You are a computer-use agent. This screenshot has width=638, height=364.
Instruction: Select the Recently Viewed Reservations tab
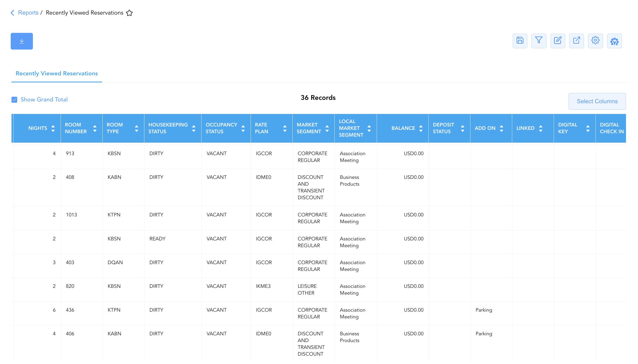tap(57, 74)
